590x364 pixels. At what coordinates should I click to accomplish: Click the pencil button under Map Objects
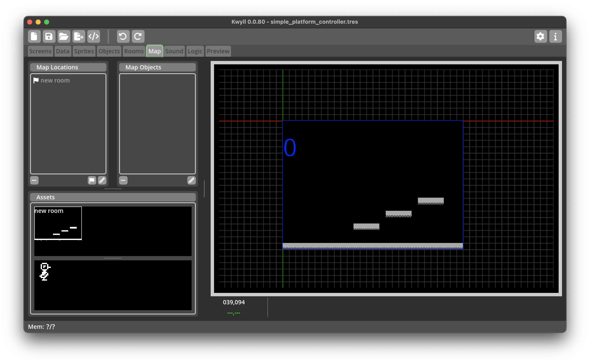(x=191, y=180)
